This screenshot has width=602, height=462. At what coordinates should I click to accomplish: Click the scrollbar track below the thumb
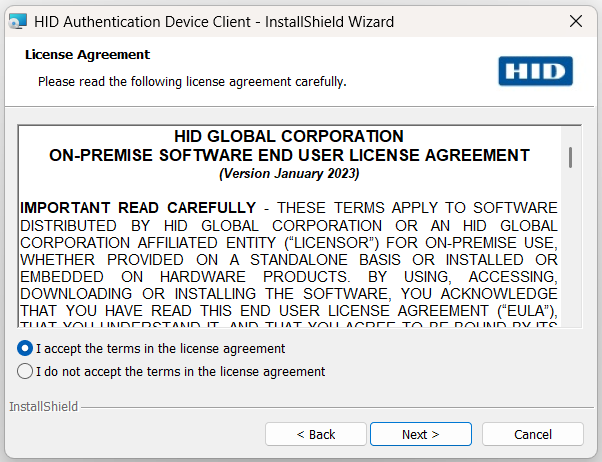pyautogui.click(x=570, y=260)
